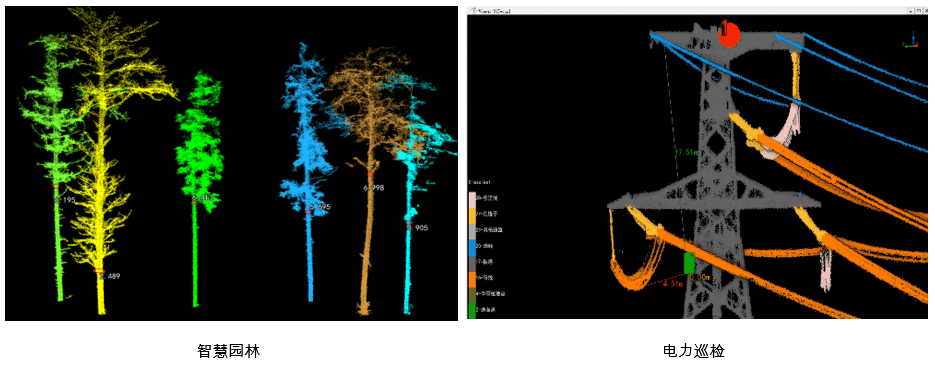
Task: Click the 4.51m orange distance label
Action: click(673, 284)
